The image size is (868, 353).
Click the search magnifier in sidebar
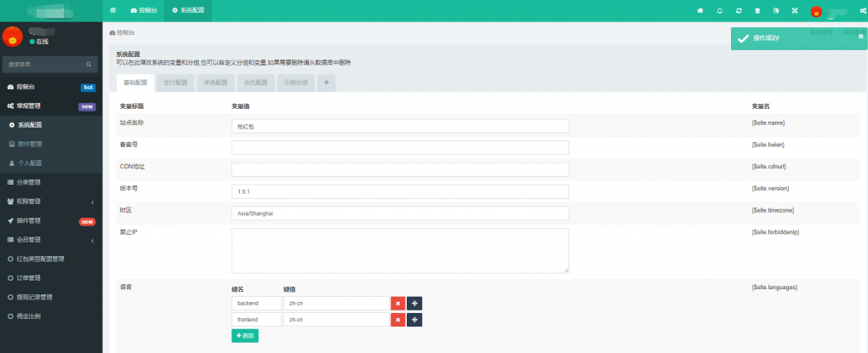pos(89,64)
